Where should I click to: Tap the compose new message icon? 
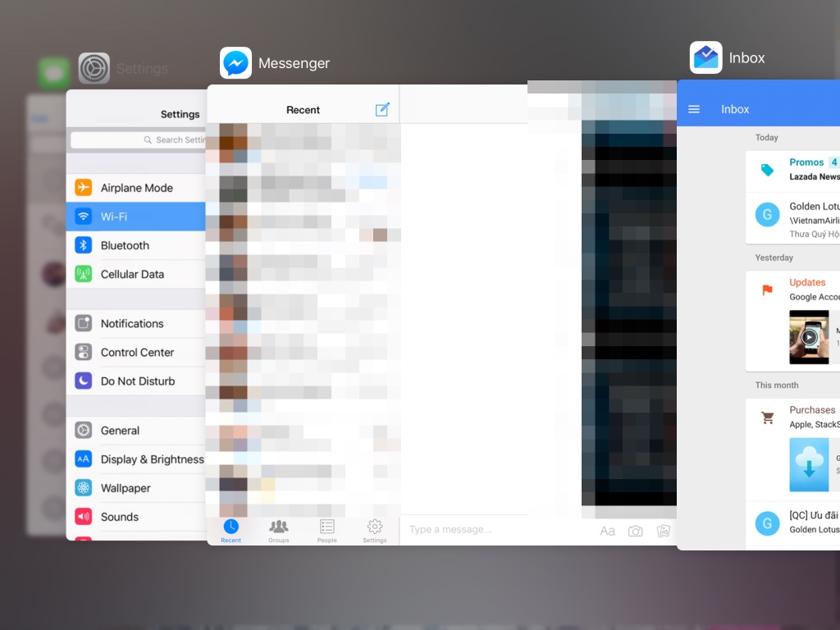coord(382,110)
